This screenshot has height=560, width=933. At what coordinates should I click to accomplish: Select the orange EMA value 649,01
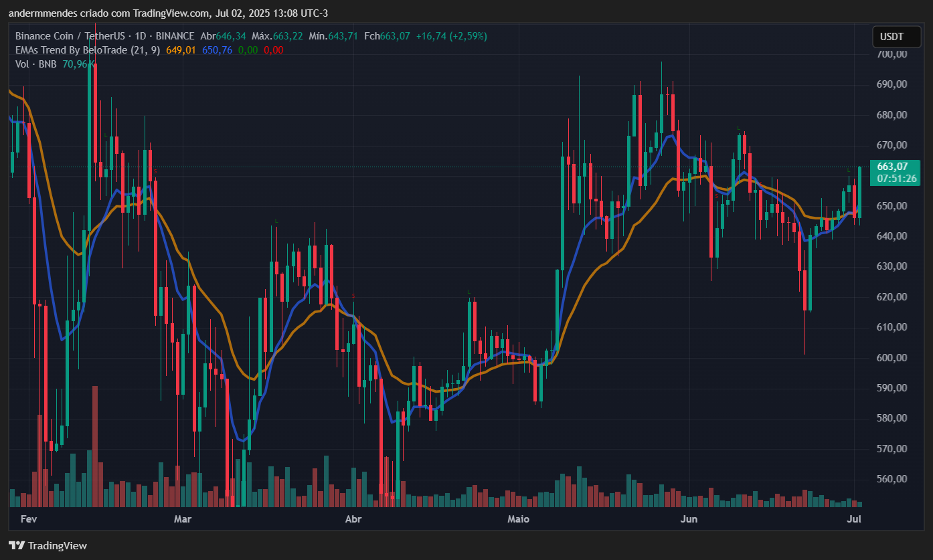click(181, 50)
